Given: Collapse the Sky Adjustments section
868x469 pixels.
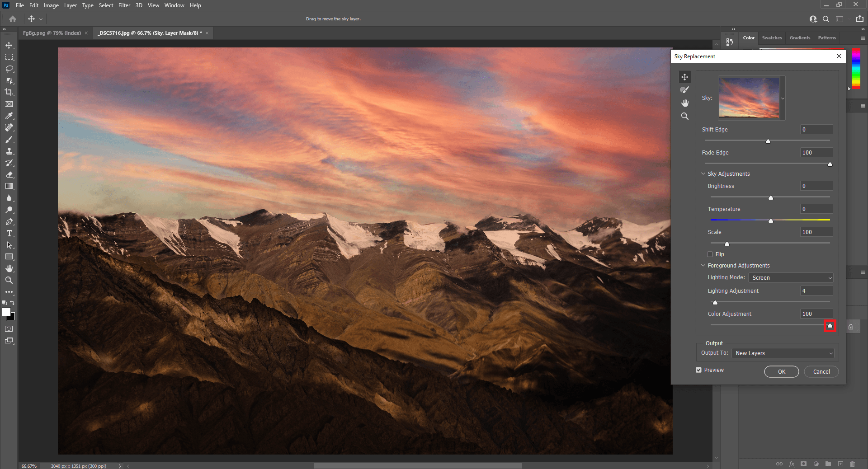Looking at the screenshot, I should click(x=703, y=174).
